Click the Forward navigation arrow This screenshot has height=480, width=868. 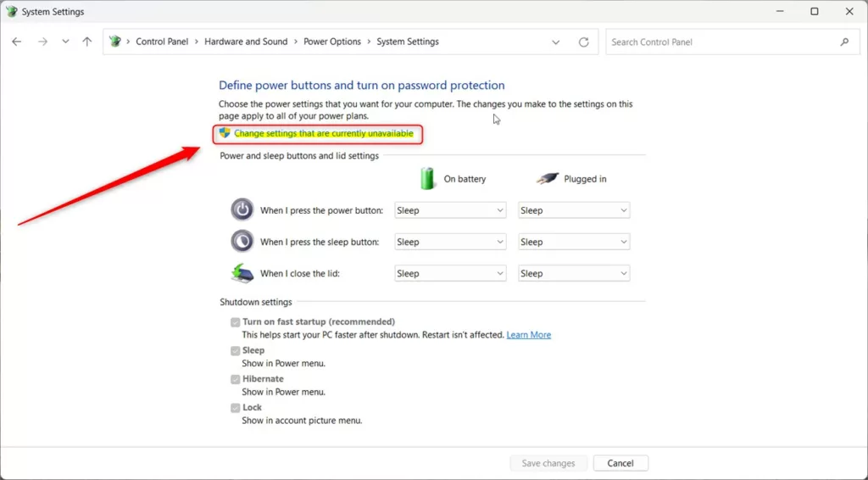coord(42,42)
